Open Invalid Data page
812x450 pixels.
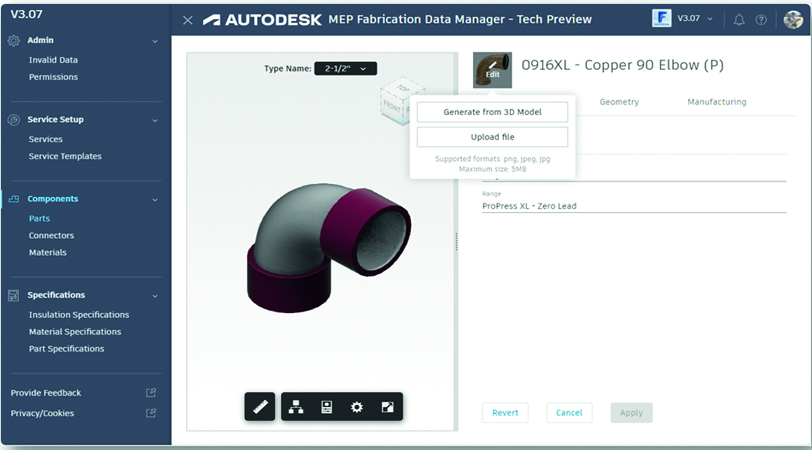click(53, 60)
